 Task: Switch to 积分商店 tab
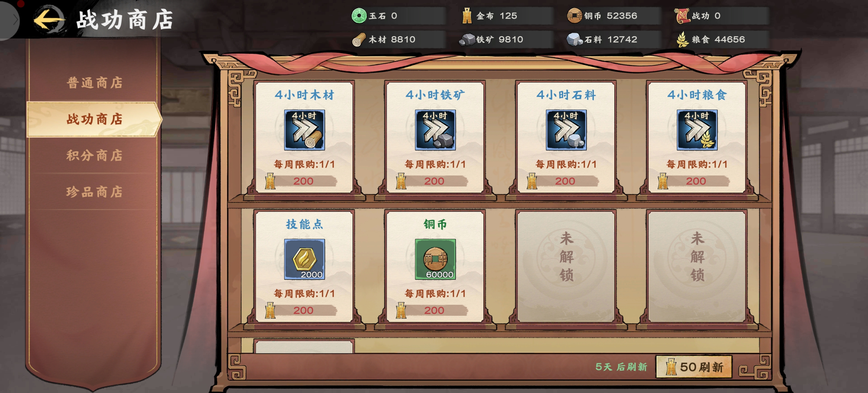94,155
